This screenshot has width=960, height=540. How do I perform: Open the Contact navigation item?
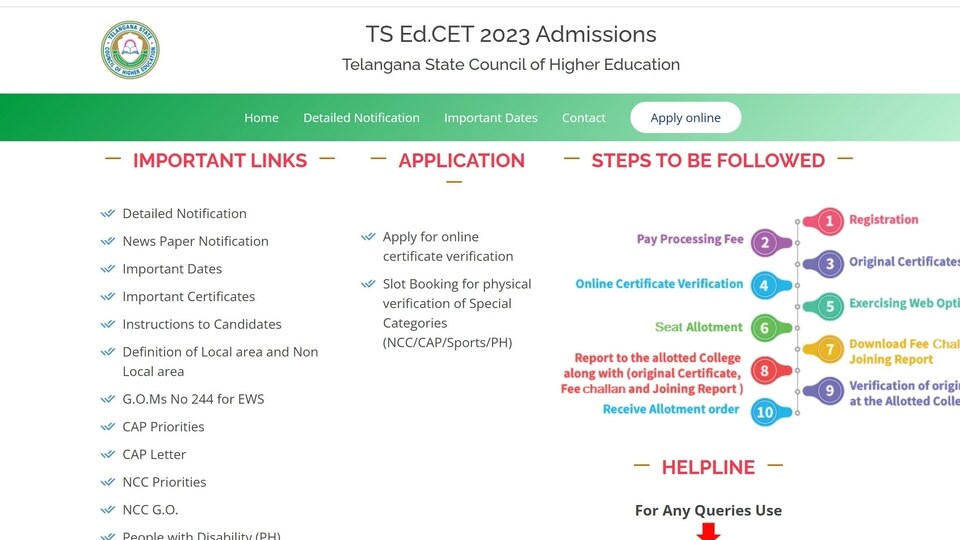tap(583, 118)
